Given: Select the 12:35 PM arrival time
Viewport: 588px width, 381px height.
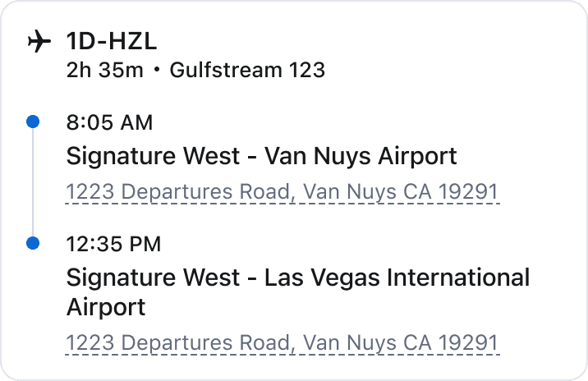Looking at the screenshot, I should tap(113, 245).
